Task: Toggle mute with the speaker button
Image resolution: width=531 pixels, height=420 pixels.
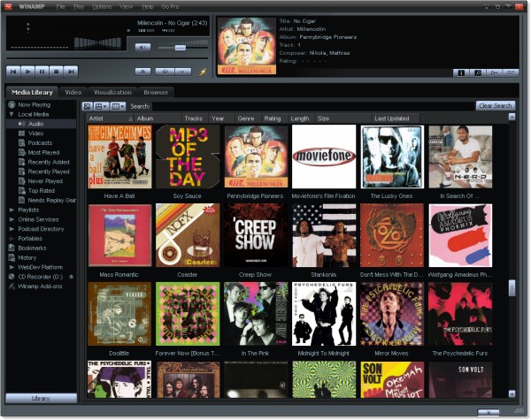Action: [142, 48]
